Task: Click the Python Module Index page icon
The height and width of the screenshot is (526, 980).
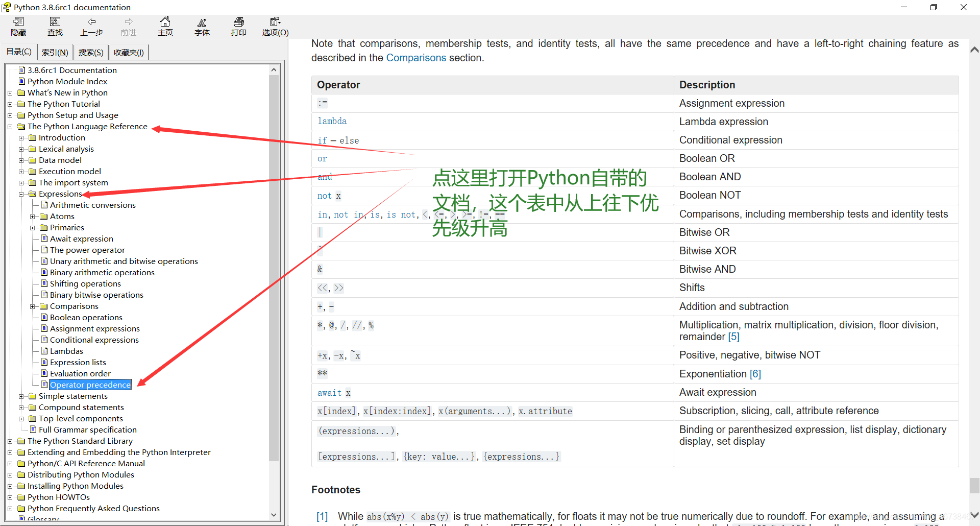Action: point(22,81)
